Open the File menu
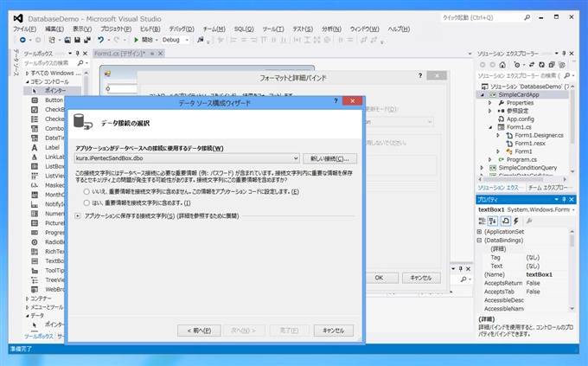588x366 pixels. click(x=25, y=29)
